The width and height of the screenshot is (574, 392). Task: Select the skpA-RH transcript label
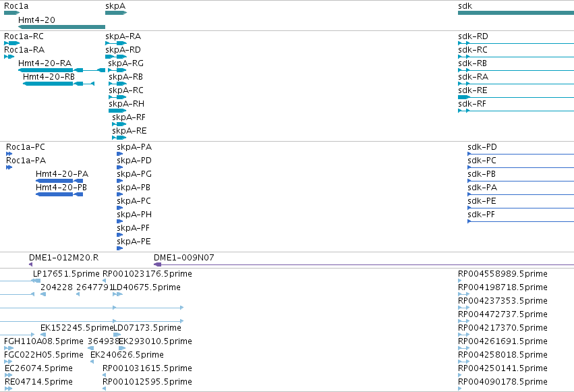pyautogui.click(x=126, y=104)
